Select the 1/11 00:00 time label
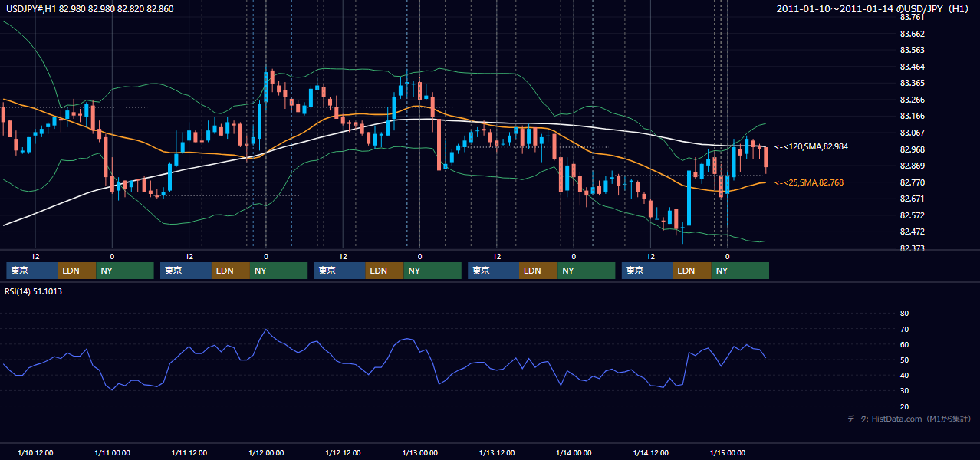The width and height of the screenshot is (980, 460). pyautogui.click(x=112, y=452)
